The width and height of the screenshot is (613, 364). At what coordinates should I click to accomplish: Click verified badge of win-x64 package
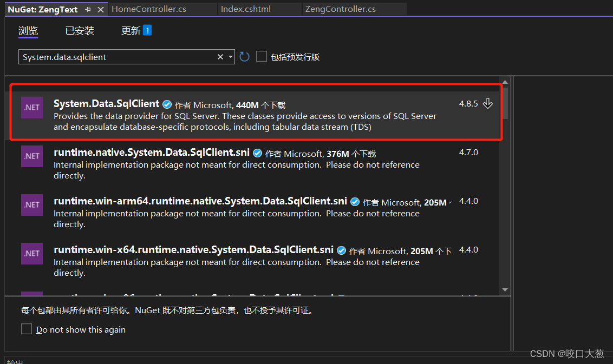point(341,250)
